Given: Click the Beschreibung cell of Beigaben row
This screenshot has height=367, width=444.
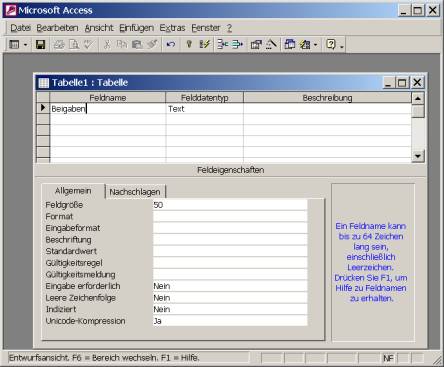Looking at the screenshot, I should tap(327, 109).
